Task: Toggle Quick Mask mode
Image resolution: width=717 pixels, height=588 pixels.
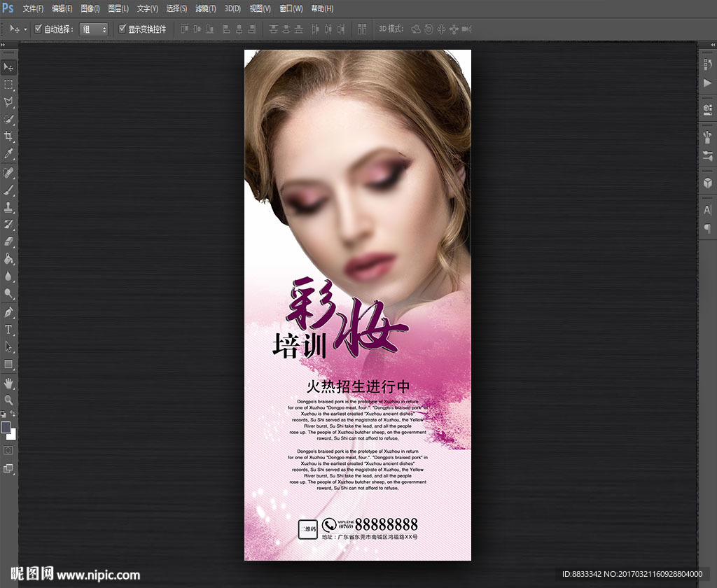Action: (9, 450)
